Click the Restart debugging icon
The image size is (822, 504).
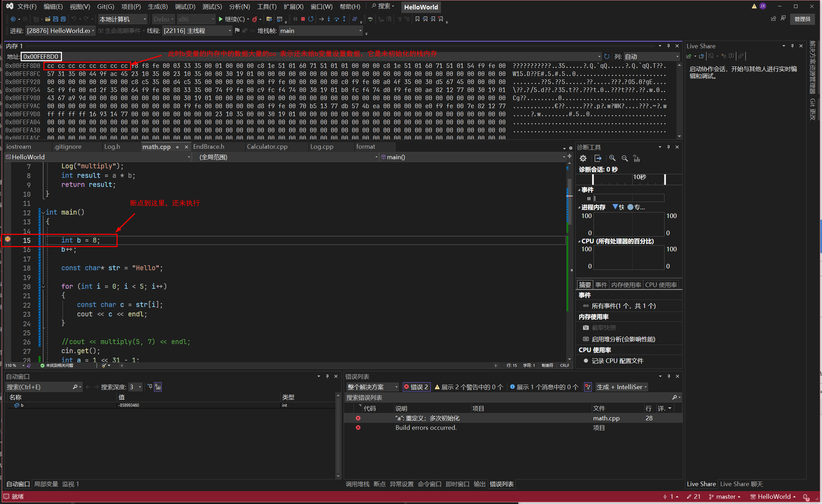pos(311,19)
